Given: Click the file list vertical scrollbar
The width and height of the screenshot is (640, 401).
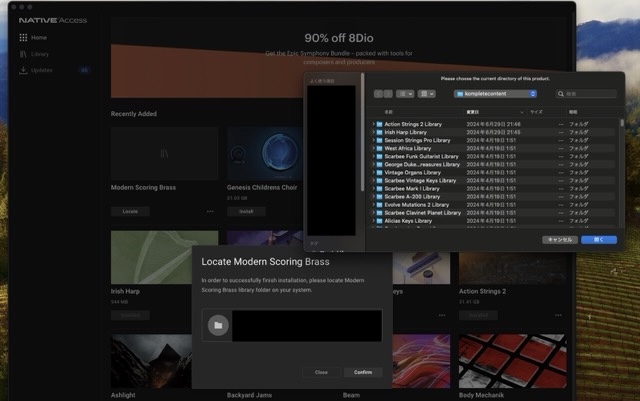Looking at the screenshot, I should click(621, 125).
